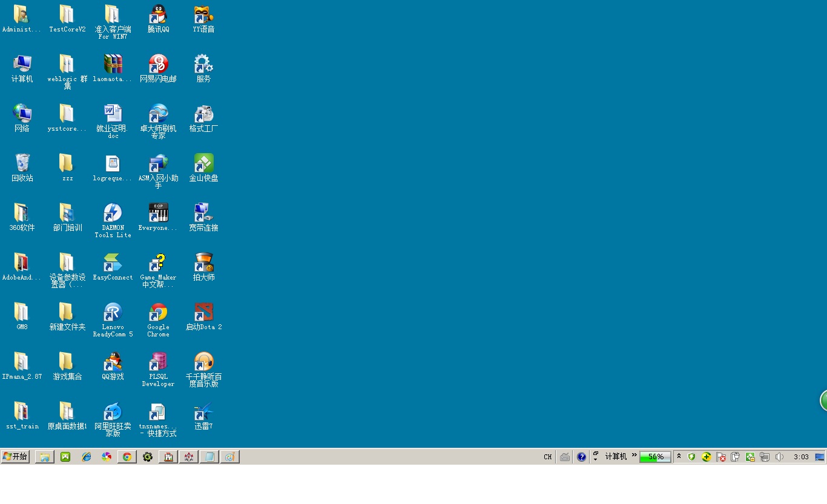Select the 回收站 recycle bin
Viewport: 827px width, 504px height.
(x=22, y=168)
